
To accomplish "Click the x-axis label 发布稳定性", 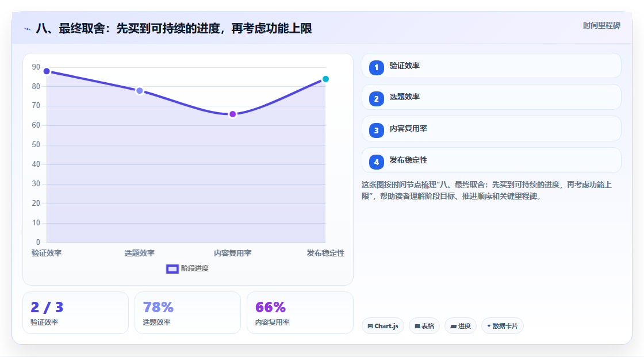I will [325, 253].
